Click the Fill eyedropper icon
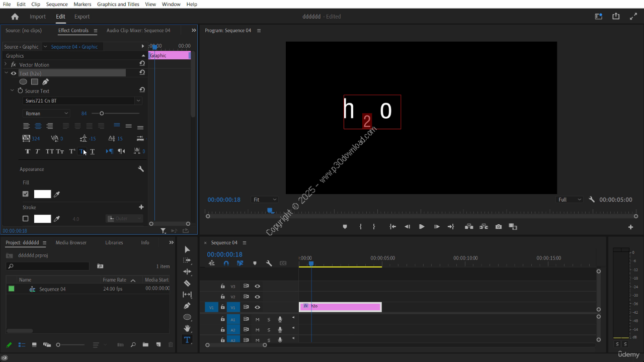This screenshot has height=362, width=644. tap(57, 194)
